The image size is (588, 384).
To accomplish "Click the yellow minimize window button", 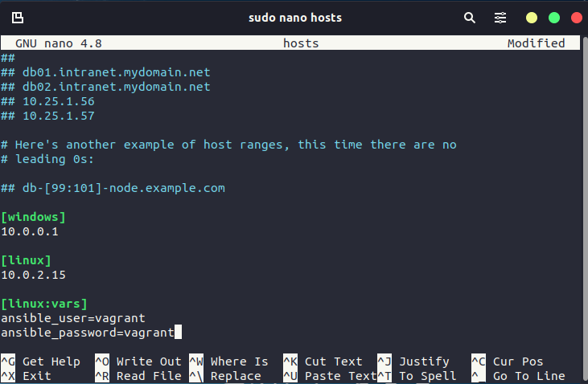I will (532, 18).
